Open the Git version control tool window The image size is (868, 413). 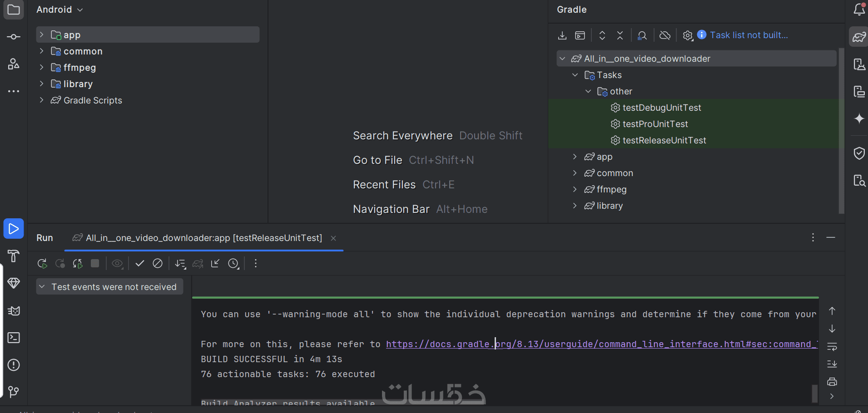click(x=14, y=392)
